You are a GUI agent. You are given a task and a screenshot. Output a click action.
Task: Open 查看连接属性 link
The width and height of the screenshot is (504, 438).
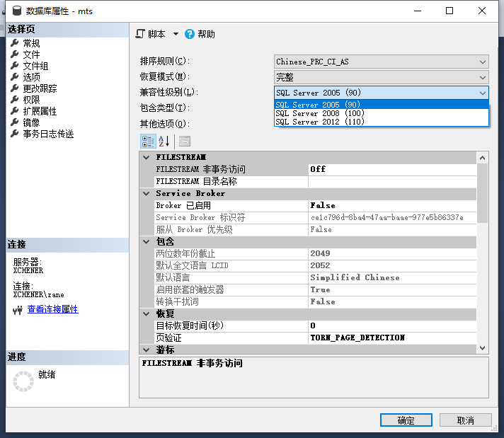(52, 309)
